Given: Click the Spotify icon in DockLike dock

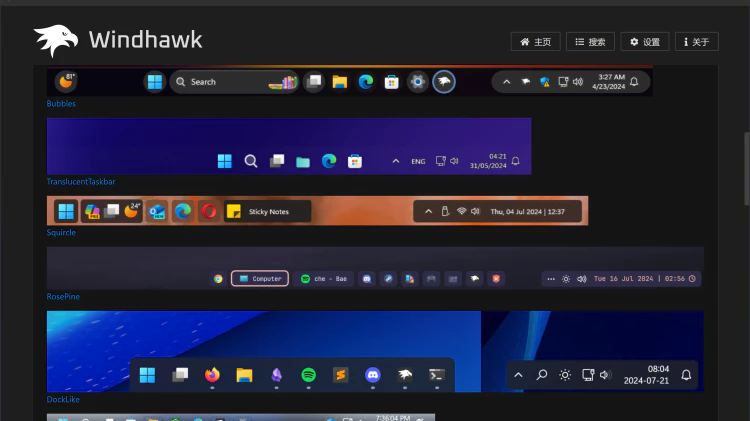Looking at the screenshot, I should point(309,375).
